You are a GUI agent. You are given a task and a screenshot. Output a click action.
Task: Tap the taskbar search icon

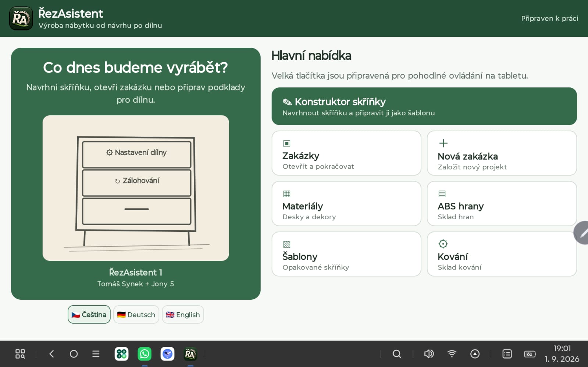click(397, 354)
